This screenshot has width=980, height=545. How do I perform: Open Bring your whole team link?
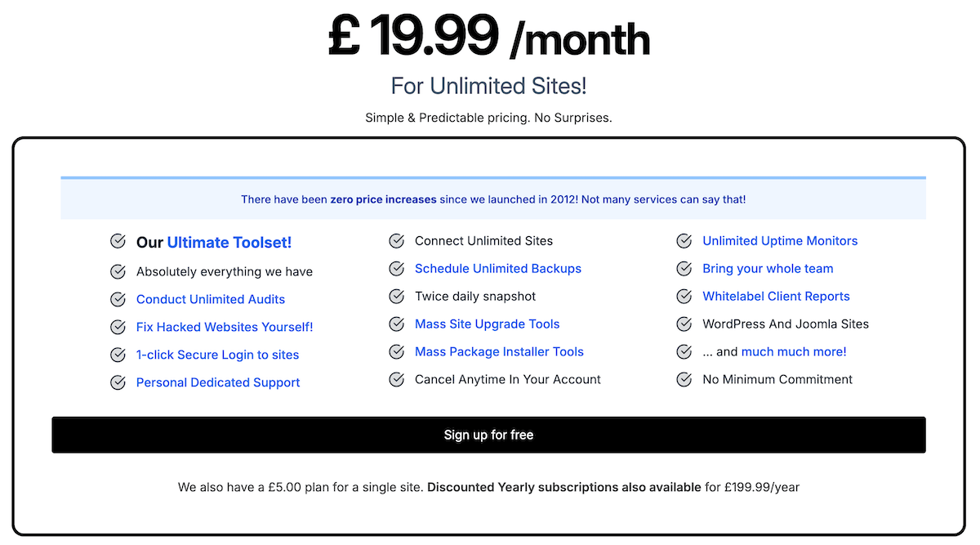click(768, 269)
